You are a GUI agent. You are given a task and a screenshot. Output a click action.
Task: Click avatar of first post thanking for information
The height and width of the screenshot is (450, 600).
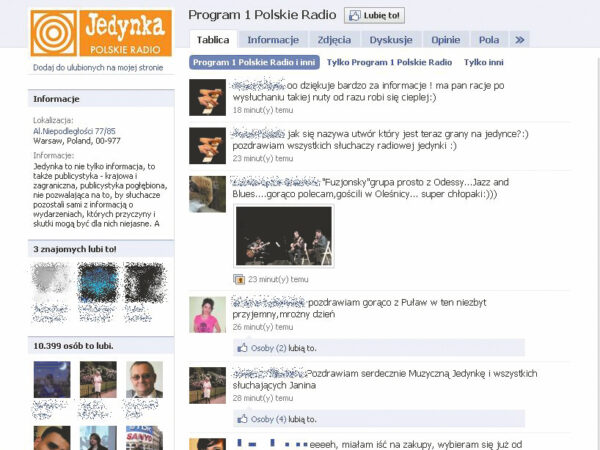pyautogui.click(x=208, y=97)
